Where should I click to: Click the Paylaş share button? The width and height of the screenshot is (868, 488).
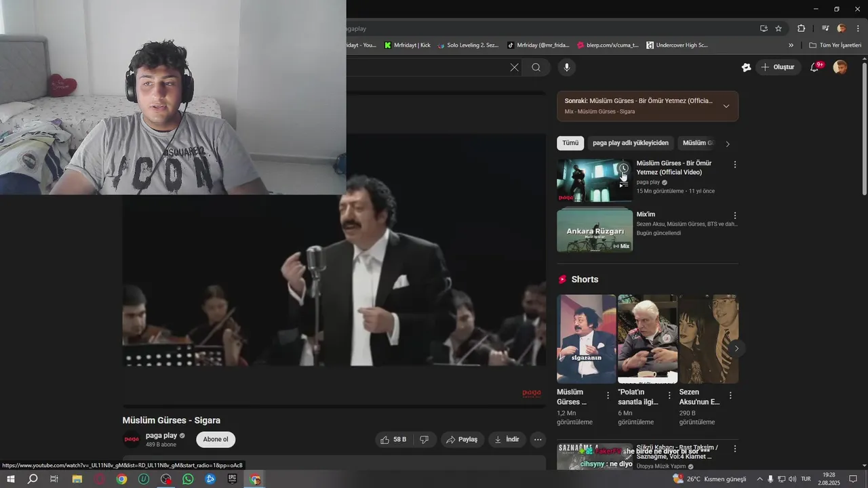click(462, 439)
